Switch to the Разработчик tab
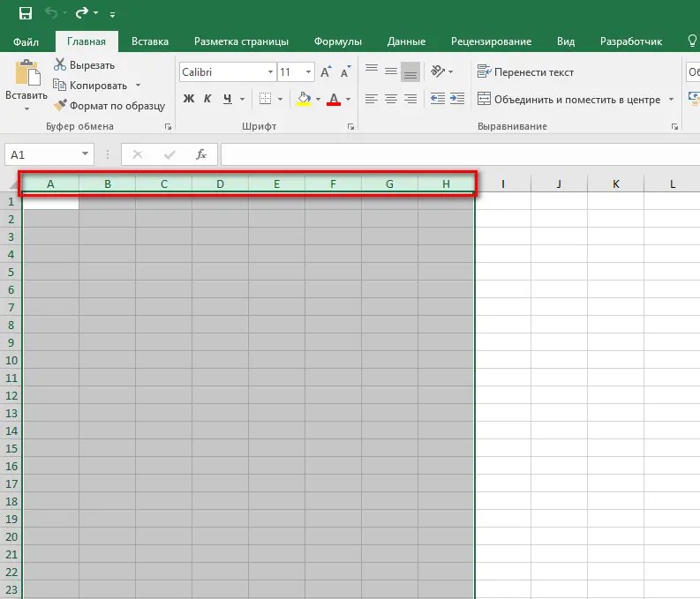The image size is (700, 599). [x=631, y=41]
